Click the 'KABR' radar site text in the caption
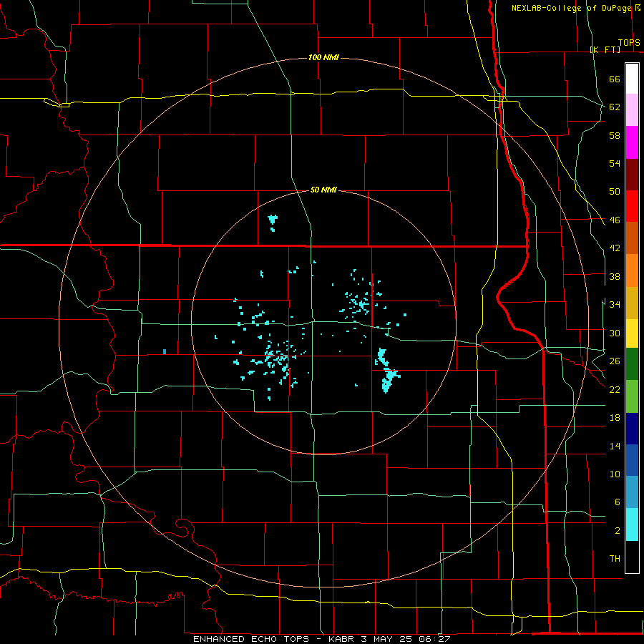This screenshot has width=644, height=644. [x=341, y=639]
